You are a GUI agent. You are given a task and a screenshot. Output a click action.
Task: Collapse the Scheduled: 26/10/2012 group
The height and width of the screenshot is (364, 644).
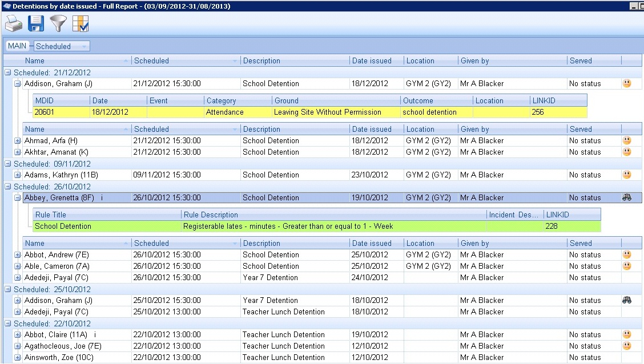8,187
